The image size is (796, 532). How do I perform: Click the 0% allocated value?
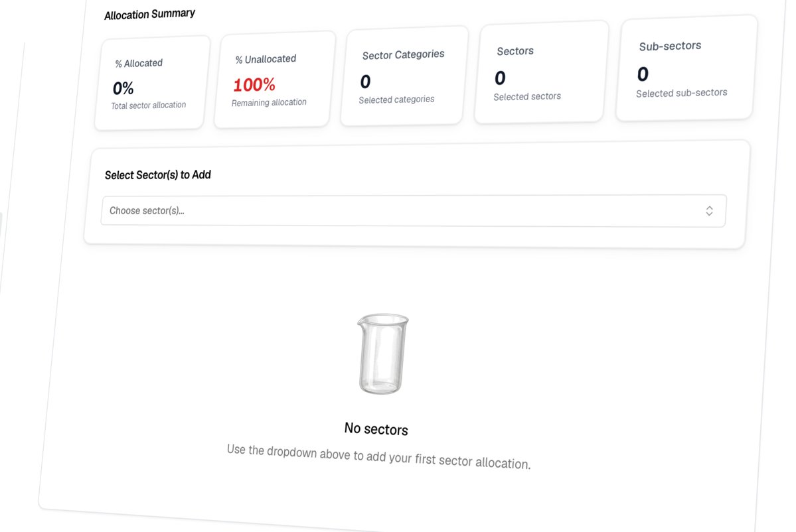coord(123,88)
